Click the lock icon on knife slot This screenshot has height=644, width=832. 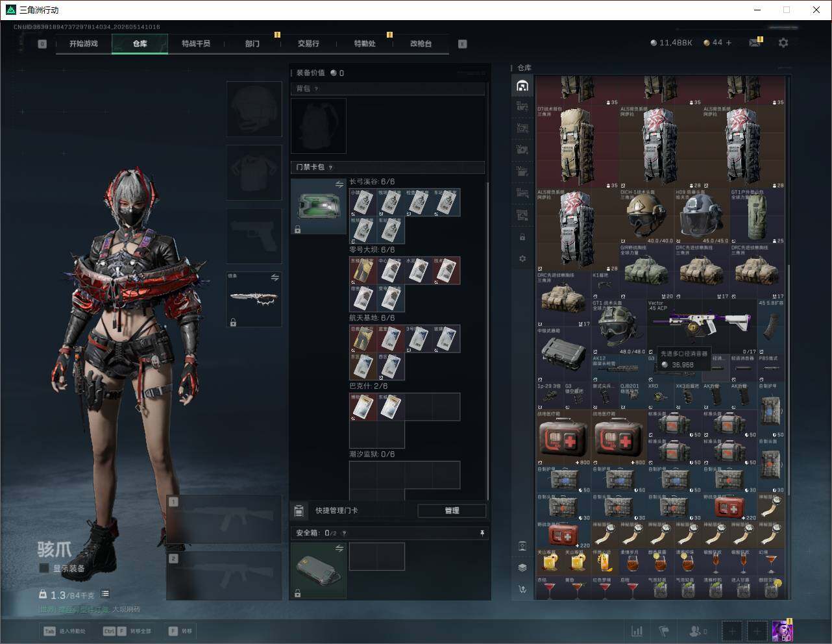(x=233, y=322)
